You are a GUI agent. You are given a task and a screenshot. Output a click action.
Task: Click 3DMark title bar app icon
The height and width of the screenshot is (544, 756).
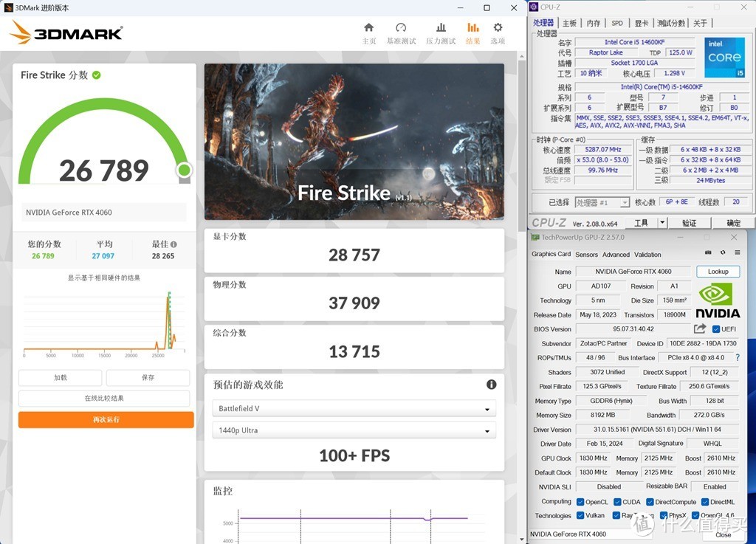click(x=8, y=7)
